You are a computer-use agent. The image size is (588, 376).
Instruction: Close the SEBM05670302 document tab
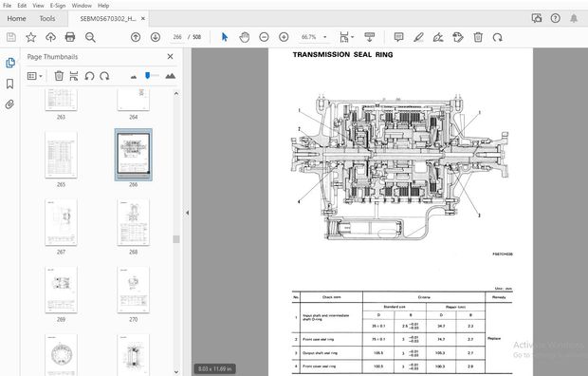pyautogui.click(x=143, y=18)
